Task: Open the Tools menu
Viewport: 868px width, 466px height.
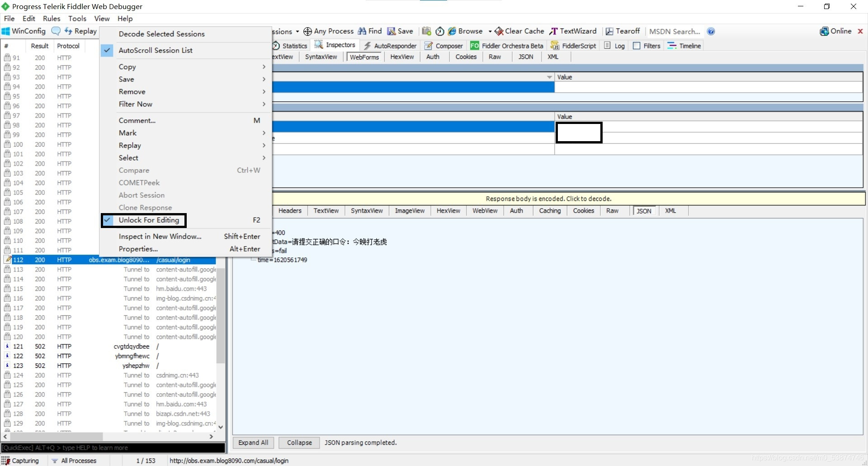Action: tap(77, 19)
